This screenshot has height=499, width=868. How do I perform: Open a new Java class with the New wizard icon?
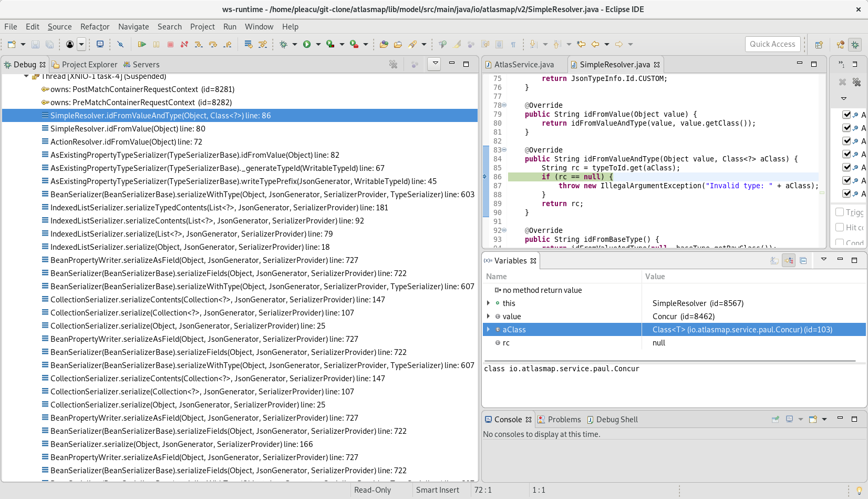11,44
